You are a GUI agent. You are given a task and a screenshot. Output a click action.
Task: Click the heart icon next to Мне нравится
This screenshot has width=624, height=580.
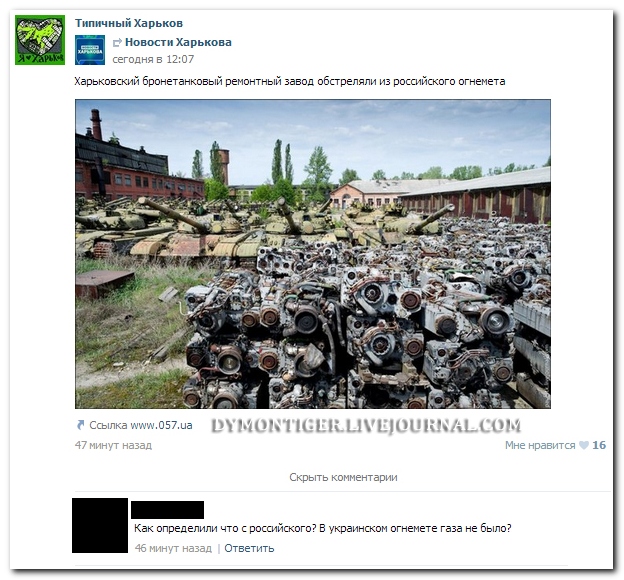[x=583, y=445]
